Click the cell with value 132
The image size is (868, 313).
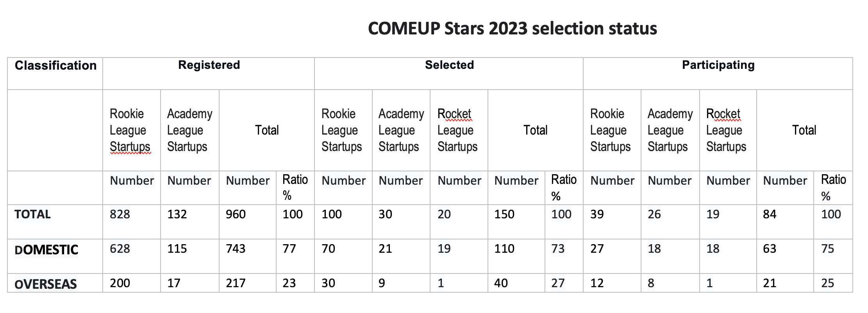point(177,214)
